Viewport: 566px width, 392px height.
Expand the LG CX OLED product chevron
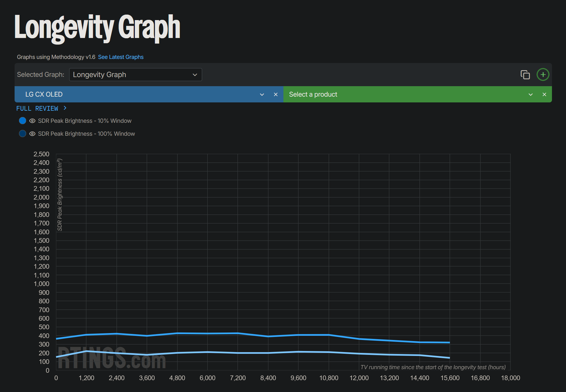pos(262,94)
